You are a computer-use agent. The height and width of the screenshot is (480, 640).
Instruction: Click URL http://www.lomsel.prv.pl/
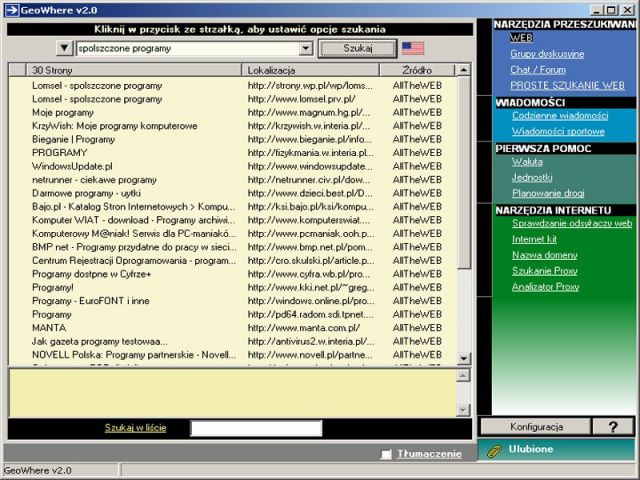pyautogui.click(x=301, y=99)
